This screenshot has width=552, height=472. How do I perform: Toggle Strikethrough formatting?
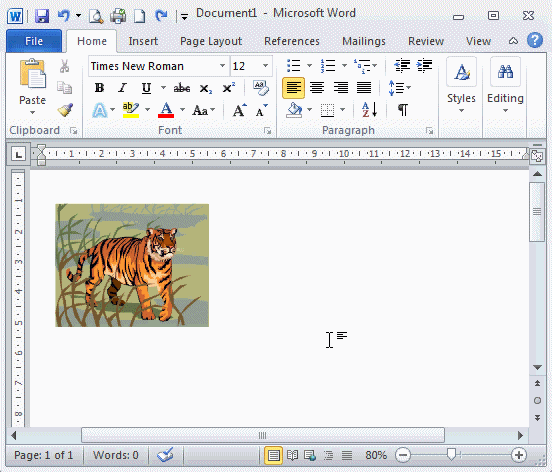[182, 88]
